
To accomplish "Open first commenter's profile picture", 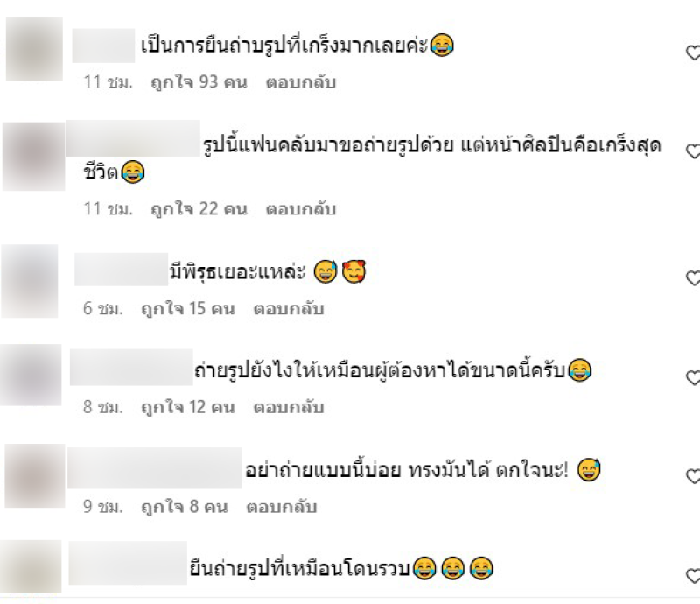I will [x=34, y=49].
